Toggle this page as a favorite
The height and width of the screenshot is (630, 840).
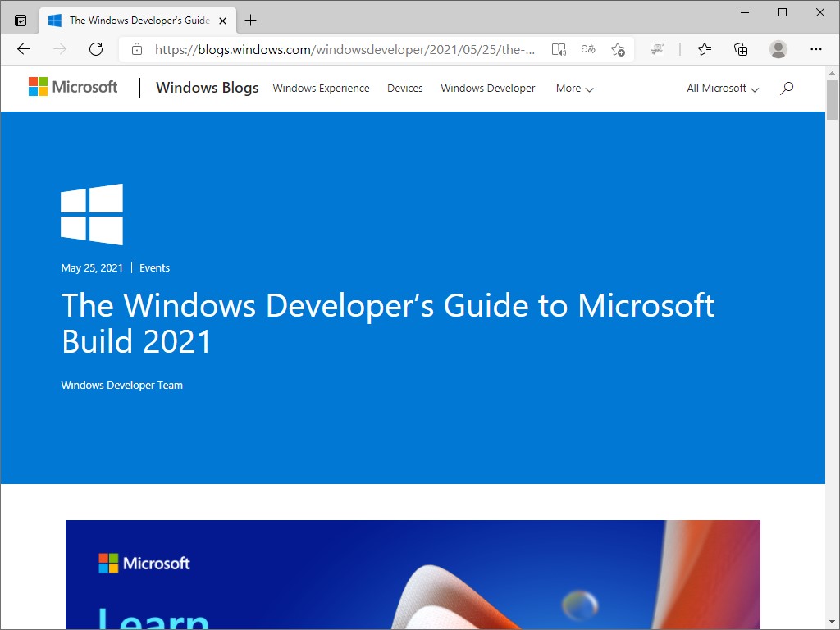pyautogui.click(x=618, y=49)
